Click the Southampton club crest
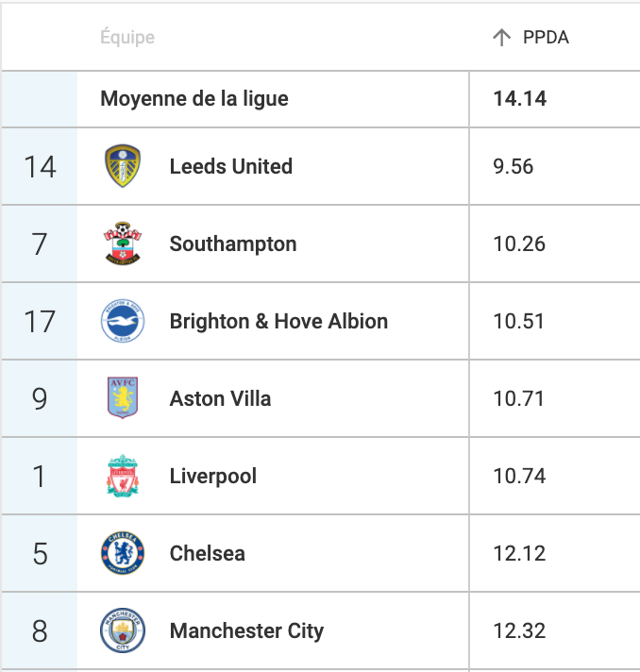 click(123, 244)
